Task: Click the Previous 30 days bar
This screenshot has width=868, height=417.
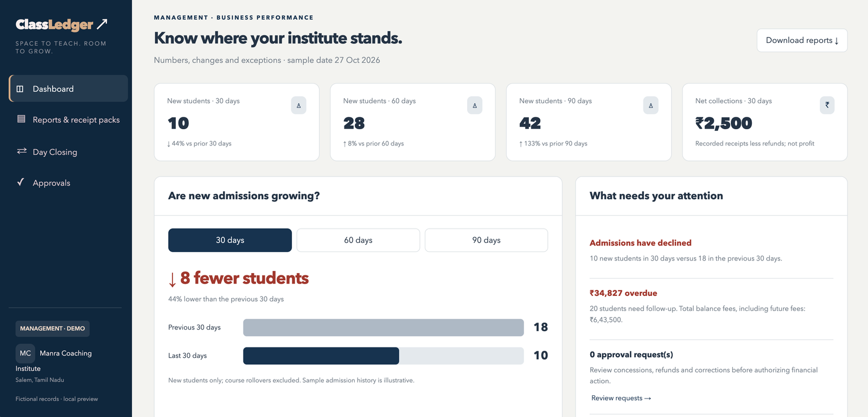Action: [384, 327]
